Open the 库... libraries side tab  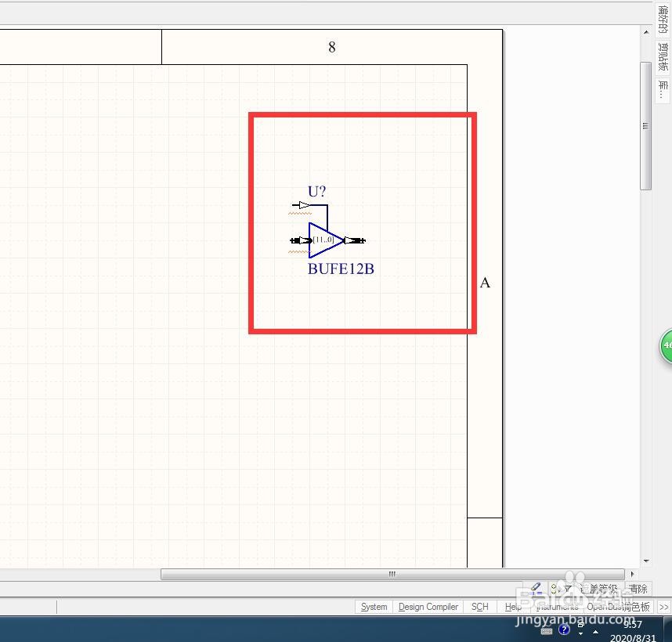(x=663, y=90)
